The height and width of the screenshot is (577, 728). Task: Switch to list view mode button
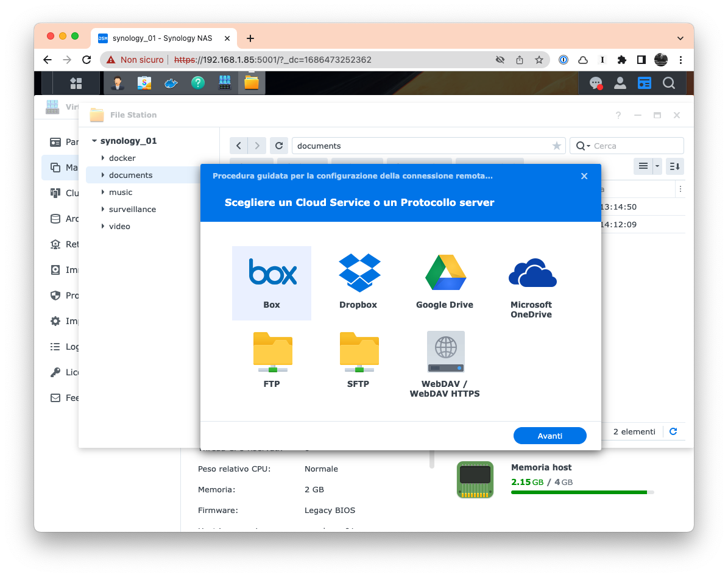tap(643, 166)
